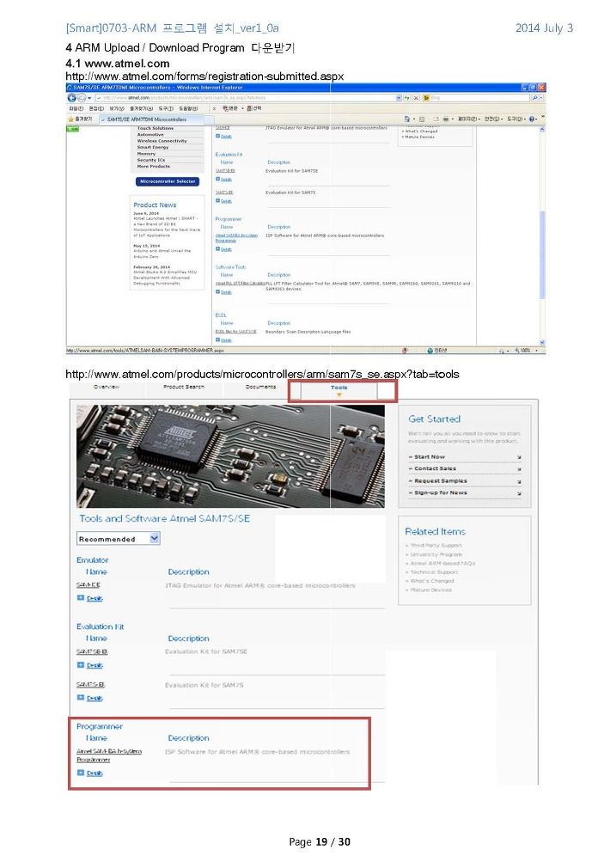The width and height of the screenshot is (610, 868).
Task: Click the forms/registration-submitted.aspx URL text
Action: (x=204, y=76)
